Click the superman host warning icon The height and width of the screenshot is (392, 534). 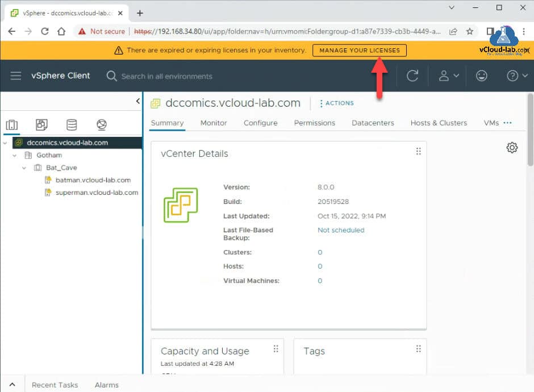[x=48, y=193]
